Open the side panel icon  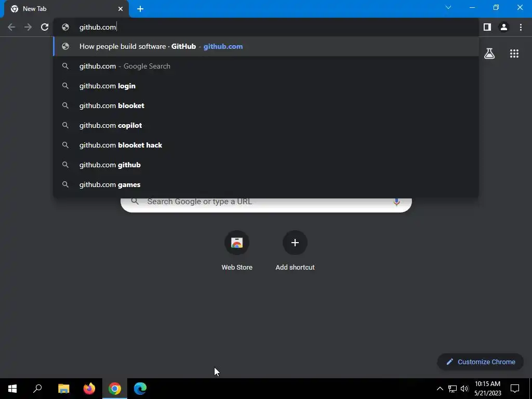pyautogui.click(x=487, y=27)
